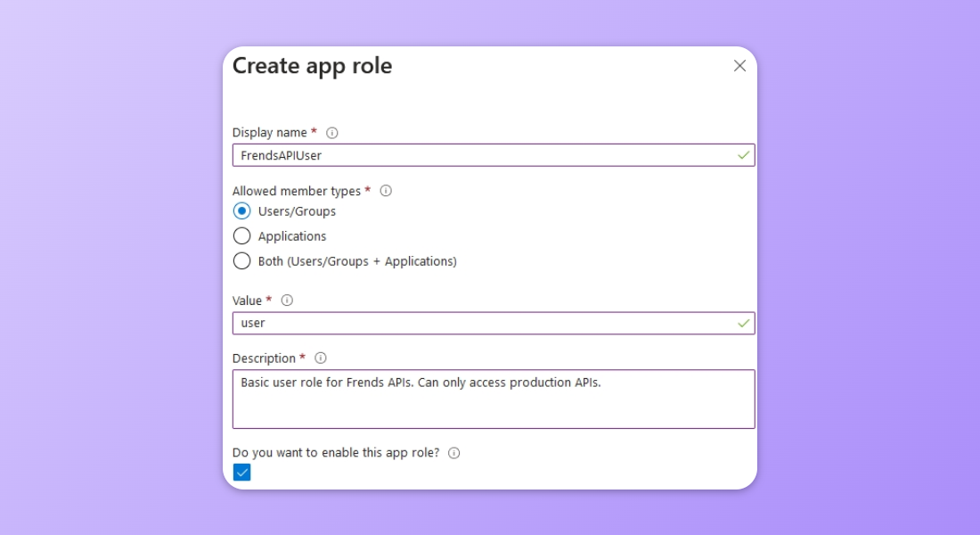The image size is (980, 535).
Task: Select the Users/Groups radio button
Action: point(241,210)
